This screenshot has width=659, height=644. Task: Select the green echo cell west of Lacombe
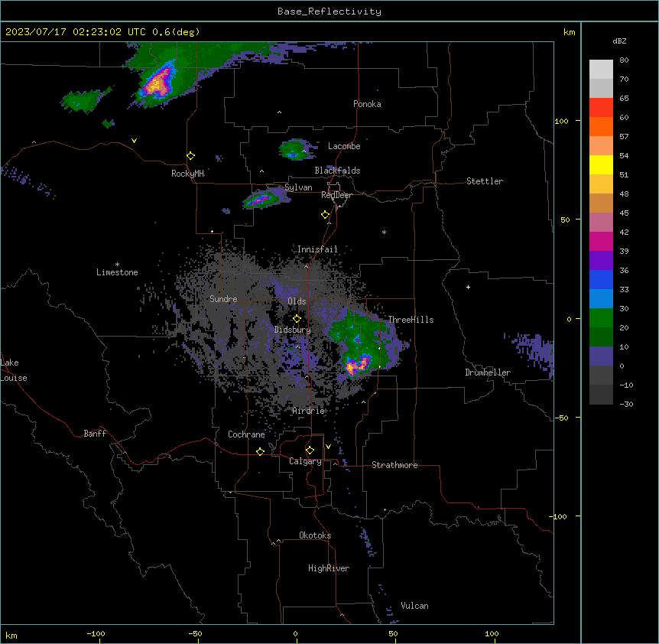(x=297, y=149)
